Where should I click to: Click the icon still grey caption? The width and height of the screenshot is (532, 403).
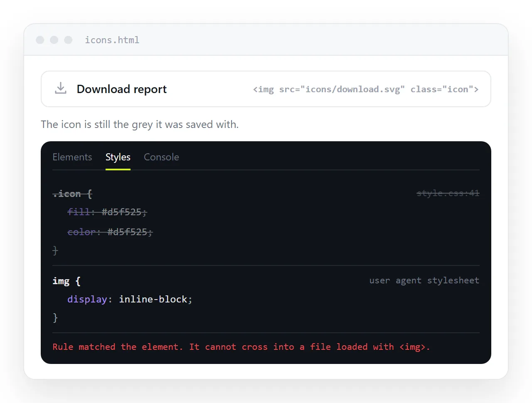click(140, 125)
